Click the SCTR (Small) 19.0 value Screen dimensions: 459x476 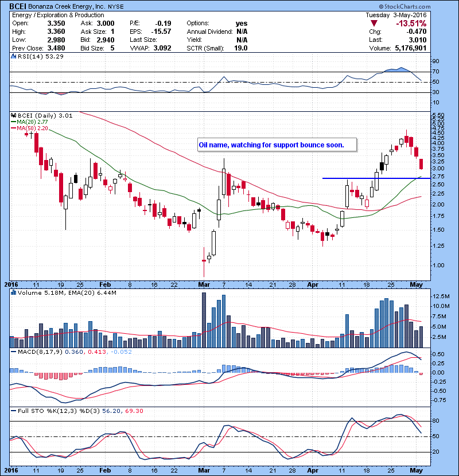point(241,48)
